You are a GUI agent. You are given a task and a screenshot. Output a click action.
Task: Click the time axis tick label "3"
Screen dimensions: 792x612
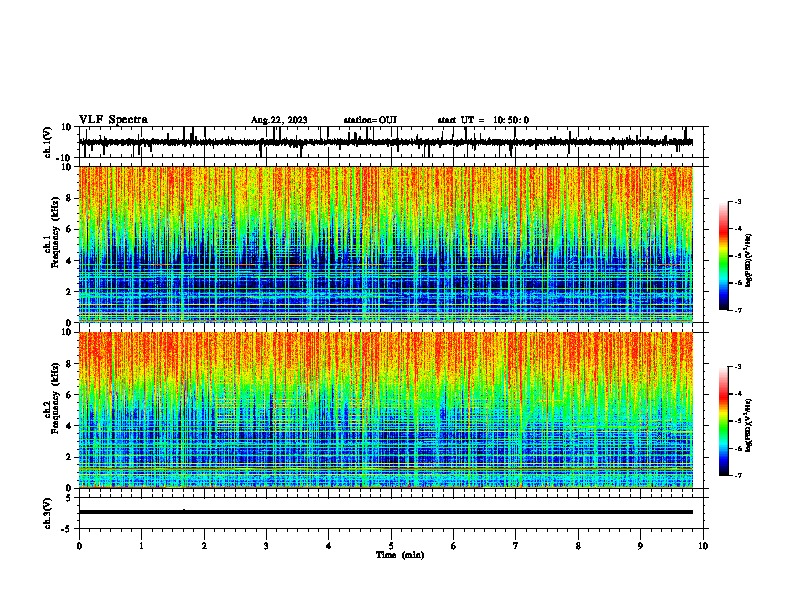click(266, 546)
